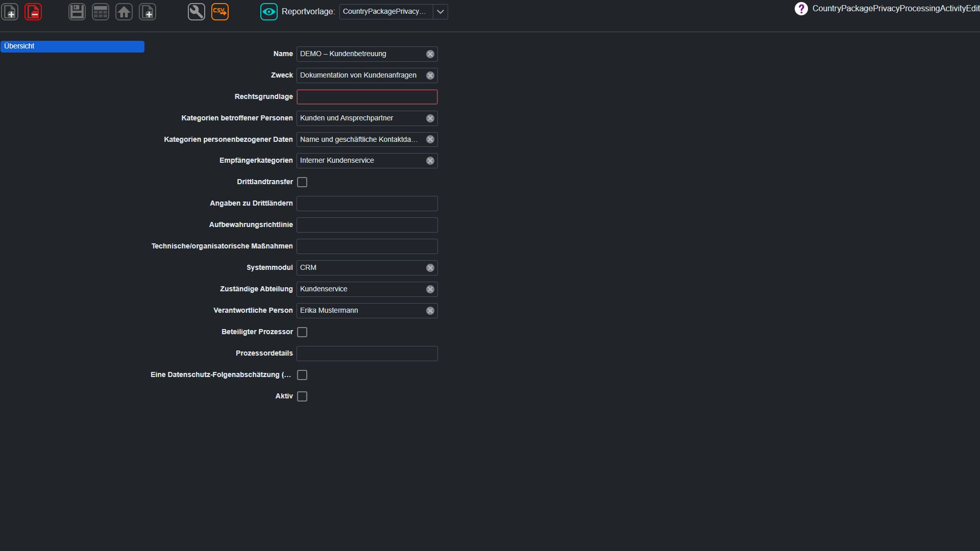The width and height of the screenshot is (980, 551).
Task: Click the Kundenservice field text
Action: coord(324,289)
